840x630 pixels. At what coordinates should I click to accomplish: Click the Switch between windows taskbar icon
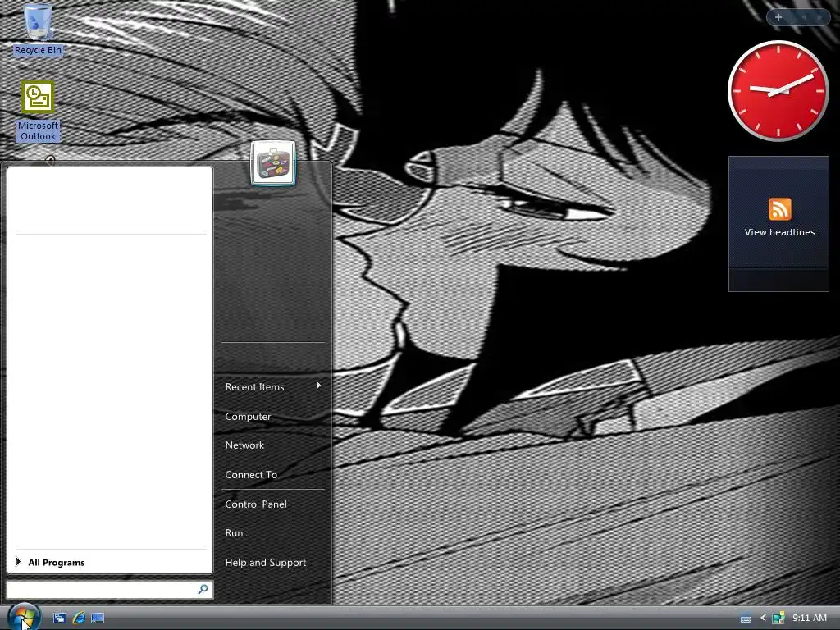(x=59, y=619)
